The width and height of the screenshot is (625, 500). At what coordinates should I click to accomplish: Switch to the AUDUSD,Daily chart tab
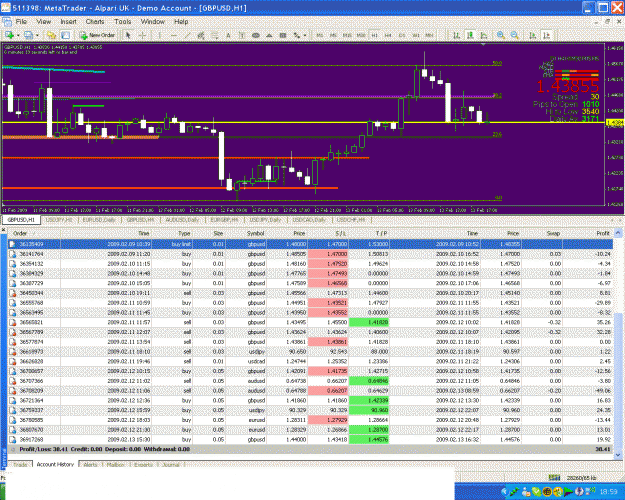coord(182,220)
